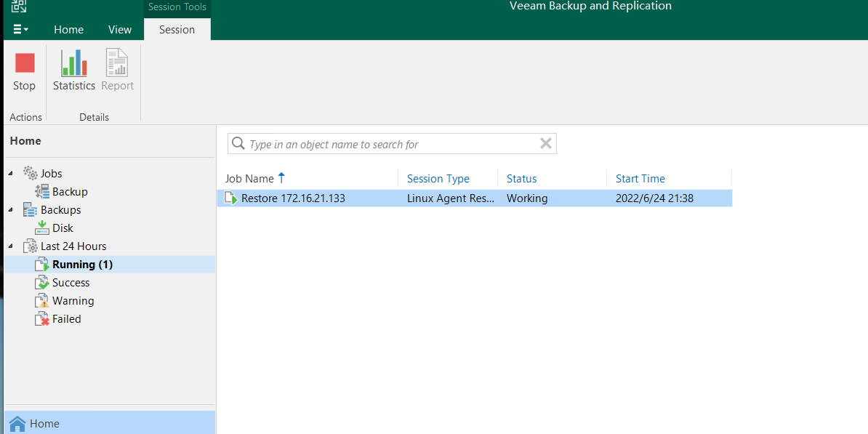The image size is (868, 434).
Task: Click the Warning triangle icon in tree
Action: click(42, 301)
